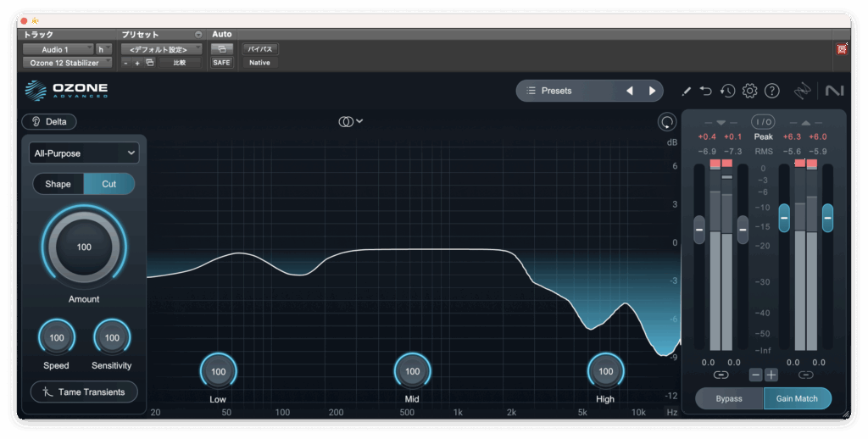Toggle Gain Match
Image resolution: width=868 pixels, height=439 pixels.
click(797, 398)
